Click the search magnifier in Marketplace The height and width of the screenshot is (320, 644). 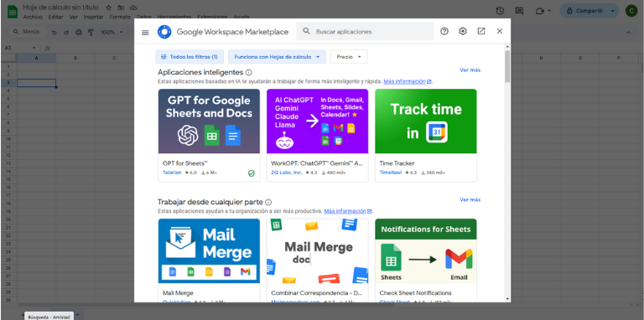pyautogui.click(x=306, y=31)
